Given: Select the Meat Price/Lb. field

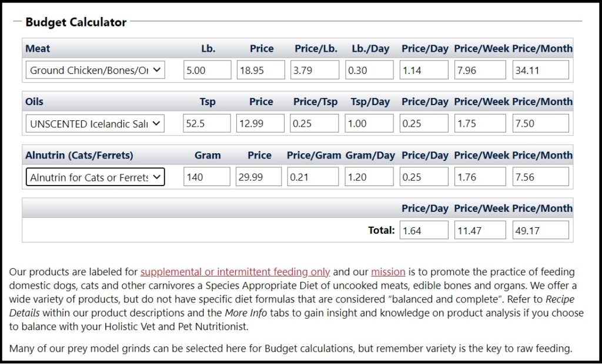Looking at the screenshot, I should click(315, 70).
